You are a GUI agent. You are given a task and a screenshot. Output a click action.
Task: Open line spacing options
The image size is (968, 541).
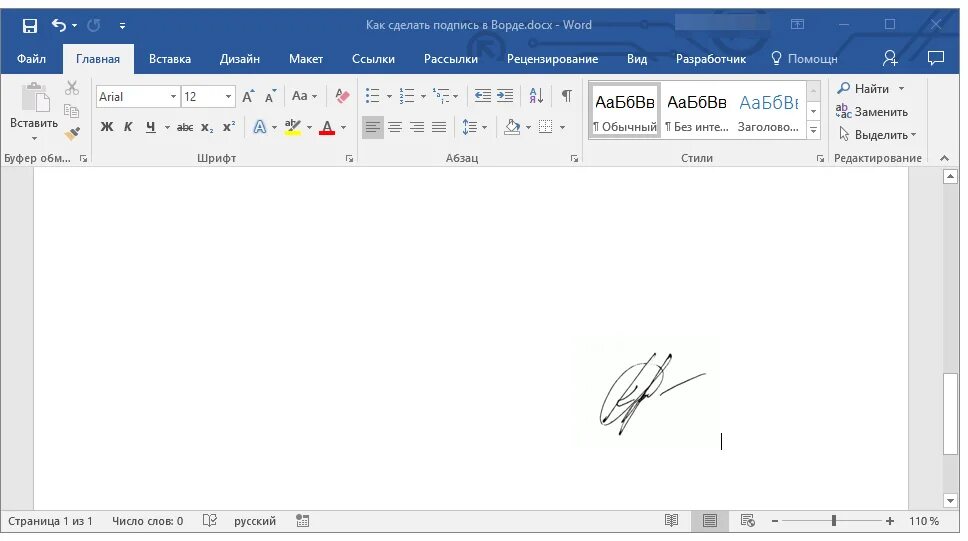(x=474, y=127)
